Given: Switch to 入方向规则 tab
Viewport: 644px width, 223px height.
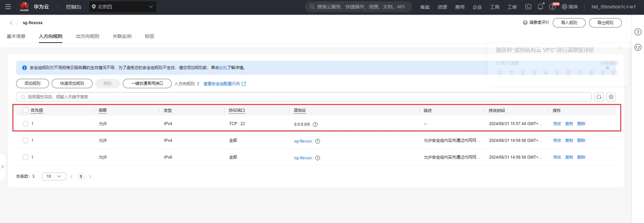Looking at the screenshot, I should (51, 36).
